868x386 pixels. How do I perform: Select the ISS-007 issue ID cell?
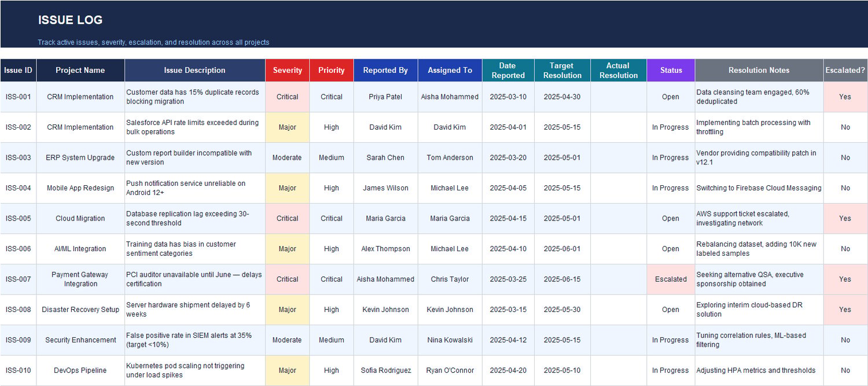(18, 279)
